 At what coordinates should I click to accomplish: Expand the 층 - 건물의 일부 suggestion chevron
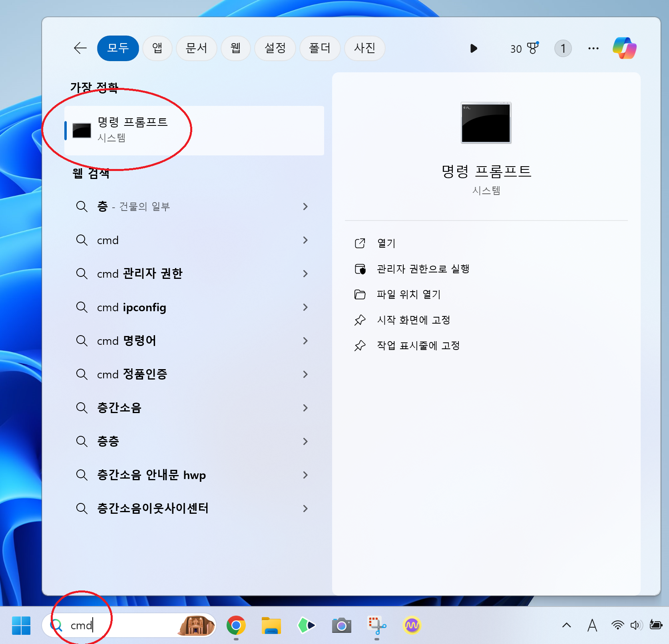coord(305,207)
